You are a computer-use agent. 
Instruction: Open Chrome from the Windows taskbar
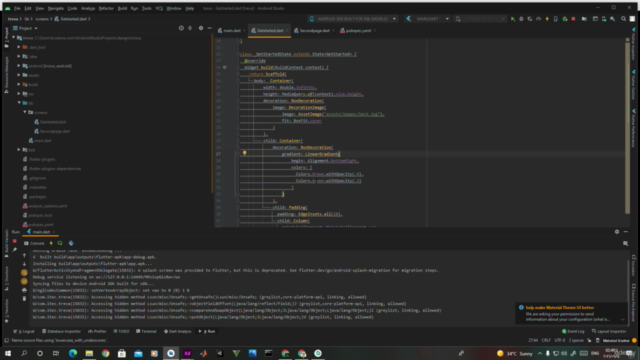(x=106, y=353)
